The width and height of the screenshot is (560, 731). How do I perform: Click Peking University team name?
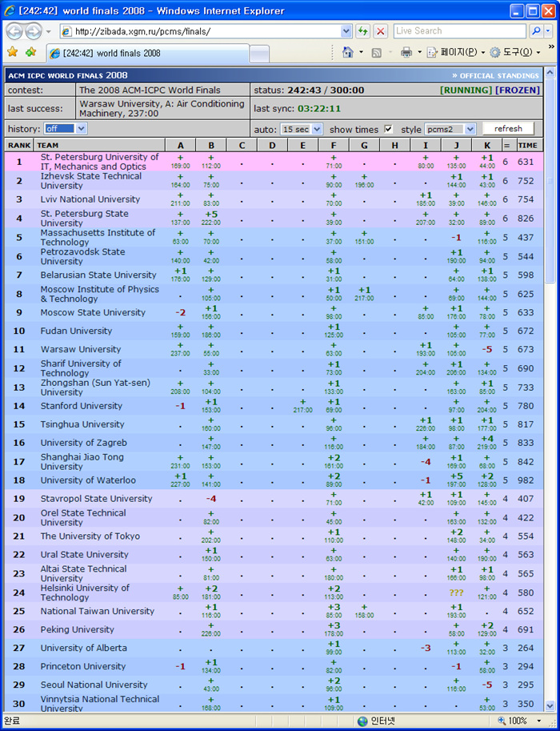pyautogui.click(x=77, y=629)
